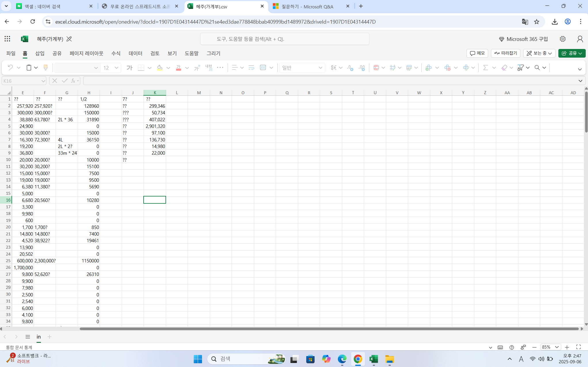Click the green 공유 button
The height and width of the screenshot is (367, 588).
tap(572, 53)
